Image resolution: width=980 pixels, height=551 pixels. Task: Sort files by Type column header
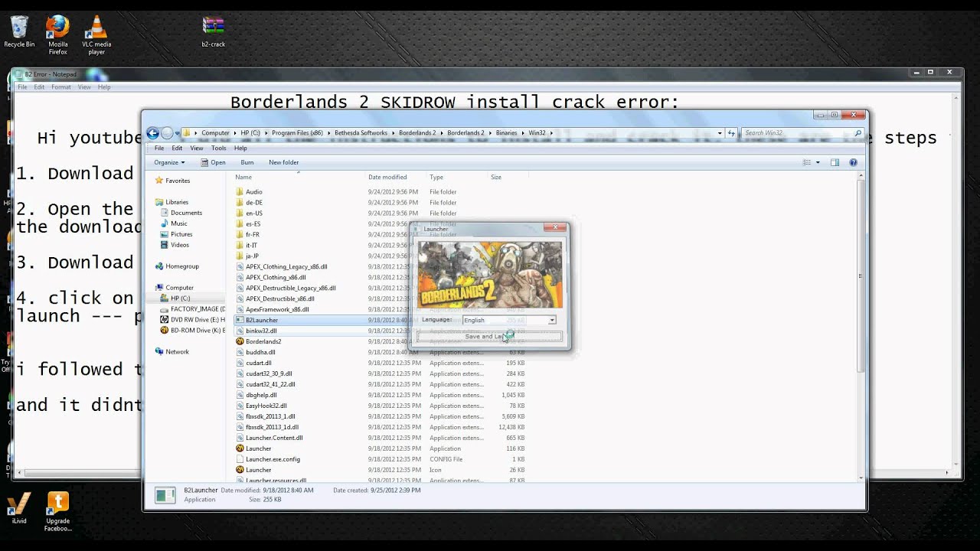point(436,177)
